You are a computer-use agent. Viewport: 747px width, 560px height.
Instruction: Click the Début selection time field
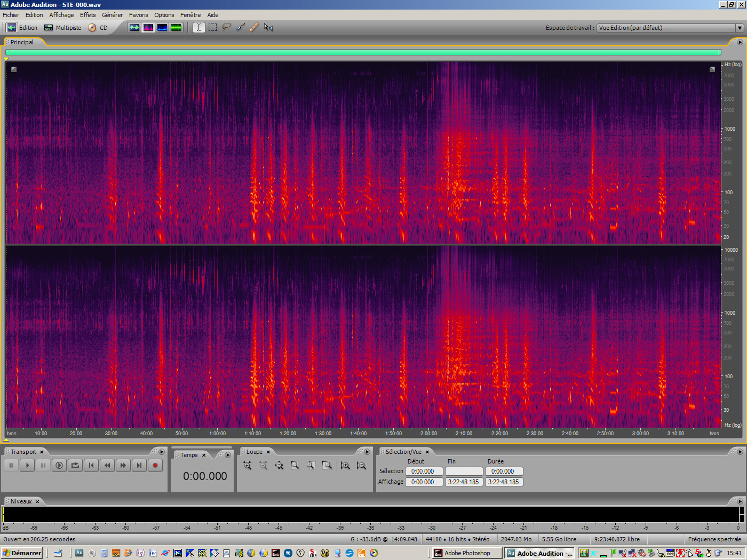pyautogui.click(x=424, y=471)
